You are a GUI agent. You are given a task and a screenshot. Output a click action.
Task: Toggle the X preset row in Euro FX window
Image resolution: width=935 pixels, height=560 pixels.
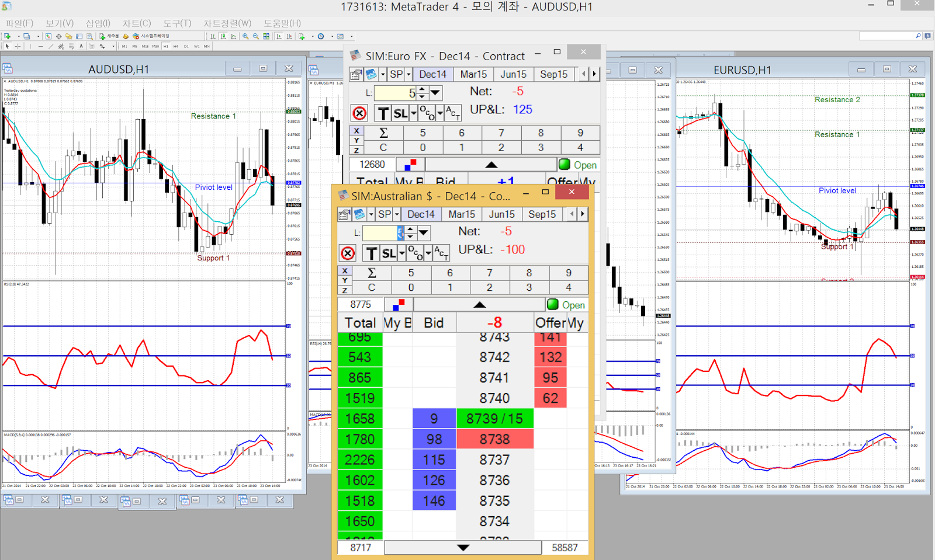(x=356, y=131)
